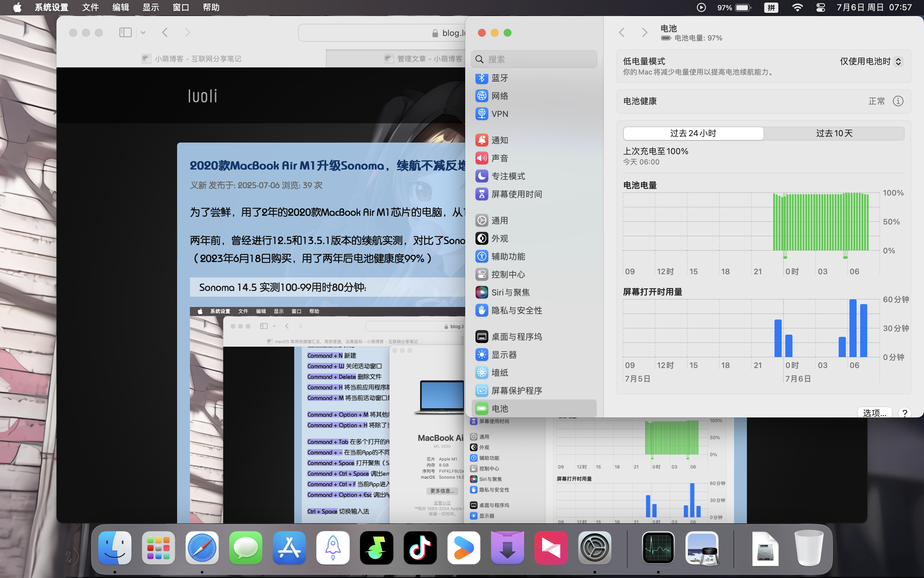Open the 窗口 menu

click(181, 8)
